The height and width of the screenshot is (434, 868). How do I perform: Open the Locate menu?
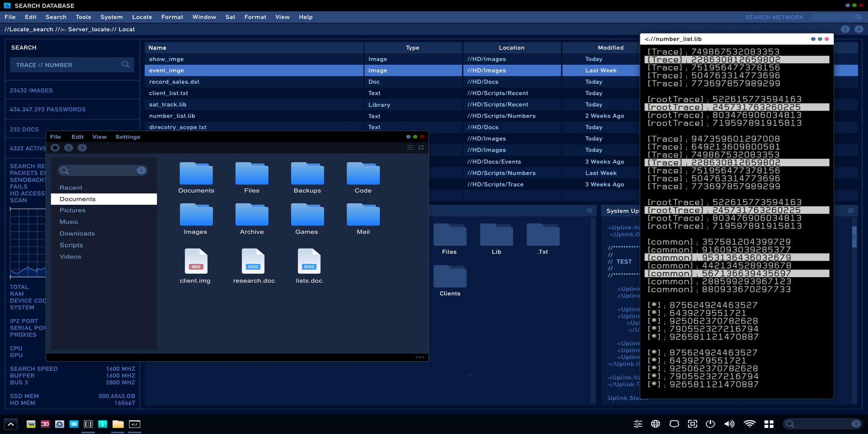point(142,17)
